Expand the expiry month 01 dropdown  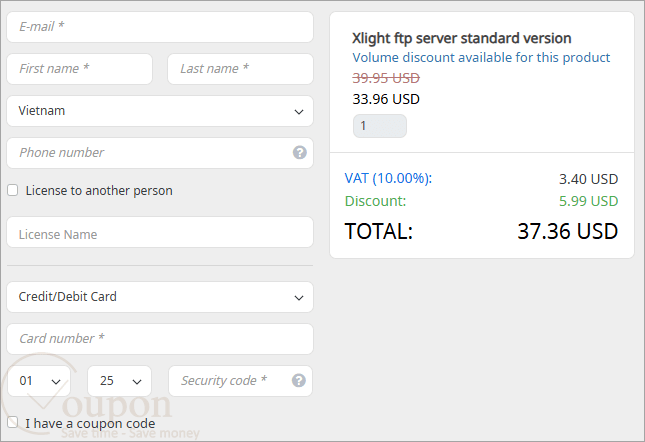pyautogui.click(x=39, y=381)
